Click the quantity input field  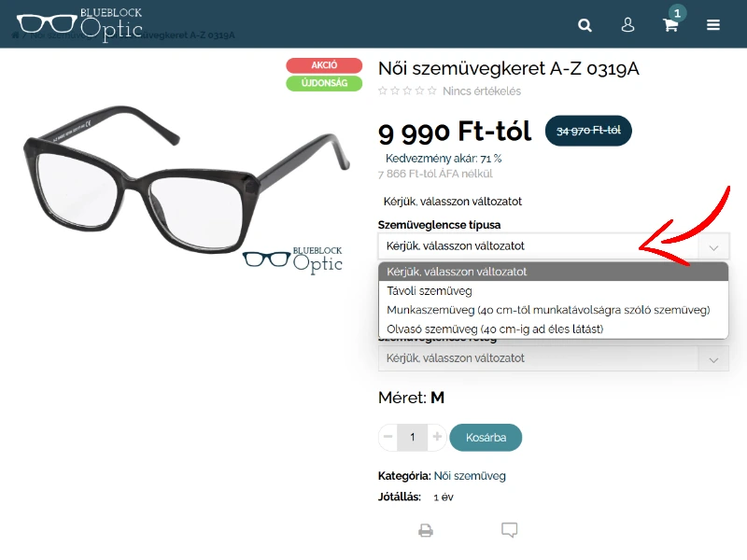pyautogui.click(x=413, y=437)
